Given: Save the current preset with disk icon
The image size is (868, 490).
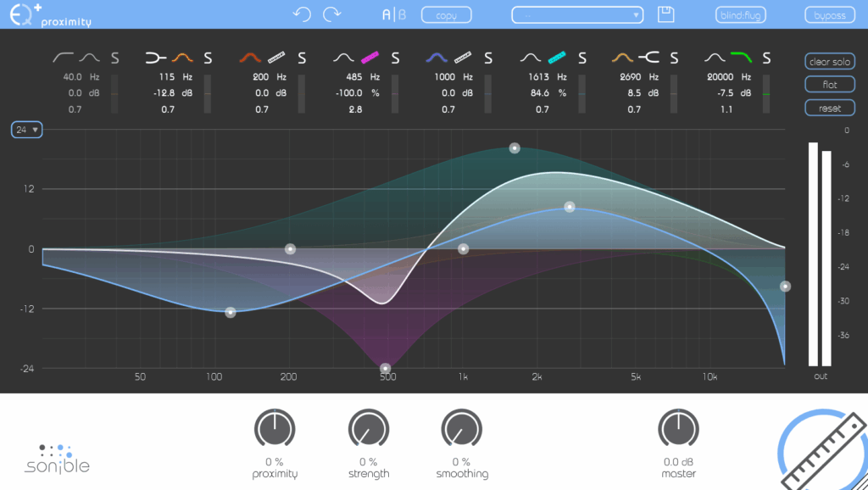Looking at the screenshot, I should (666, 14).
